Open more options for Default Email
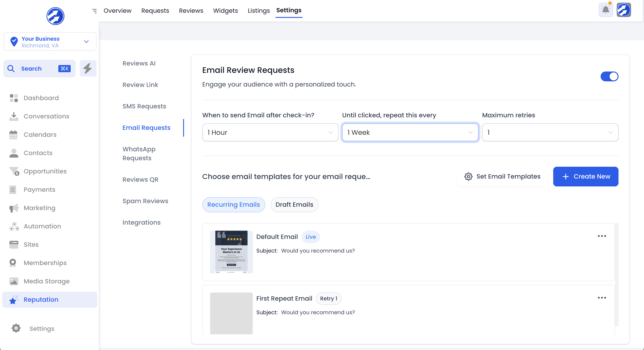 [602, 236]
